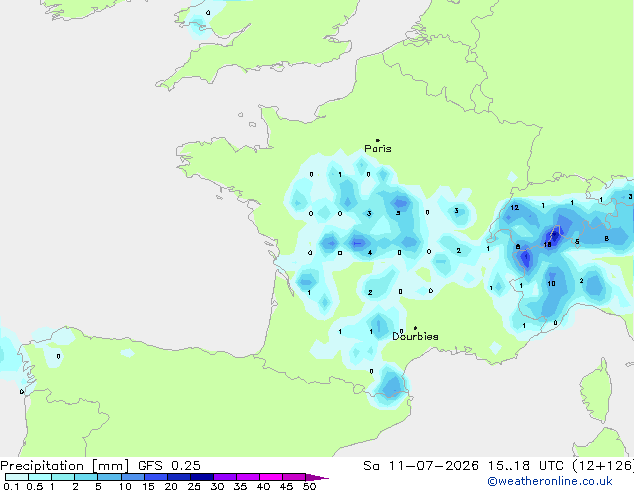This screenshot has width=634, height=490.
Task: Click the '10' precipitation value on map
Action: tap(552, 284)
